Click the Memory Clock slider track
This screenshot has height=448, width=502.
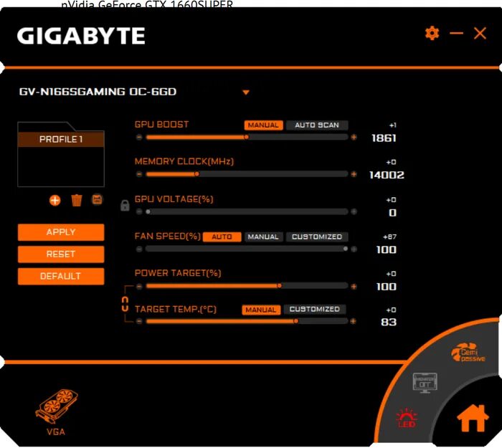247,174
